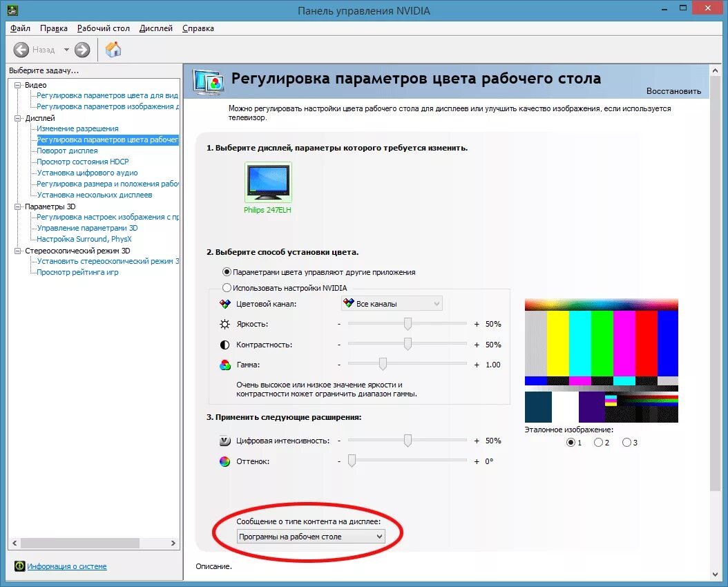Image resolution: width=728 pixels, height=587 pixels.
Task: Click the color bars reference image
Action: click(x=601, y=360)
